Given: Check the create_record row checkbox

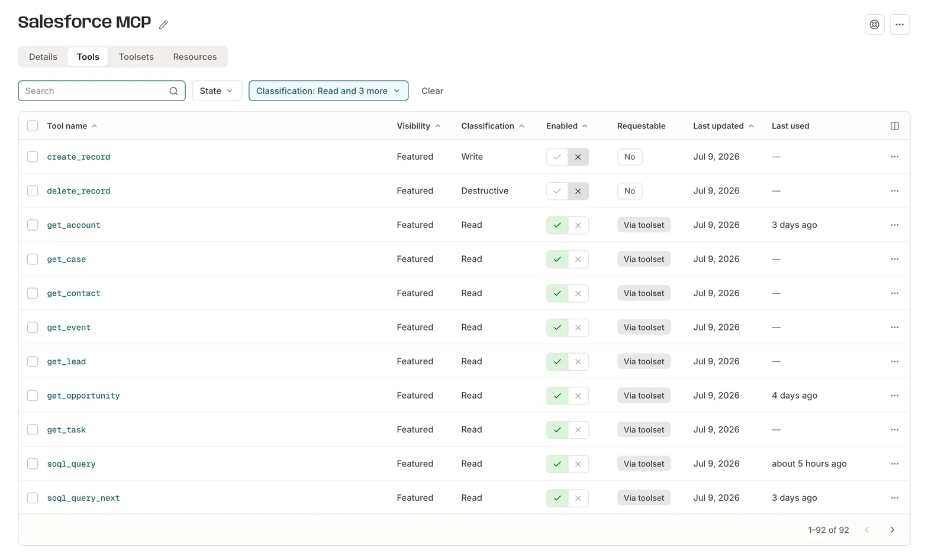Looking at the screenshot, I should point(33,157).
